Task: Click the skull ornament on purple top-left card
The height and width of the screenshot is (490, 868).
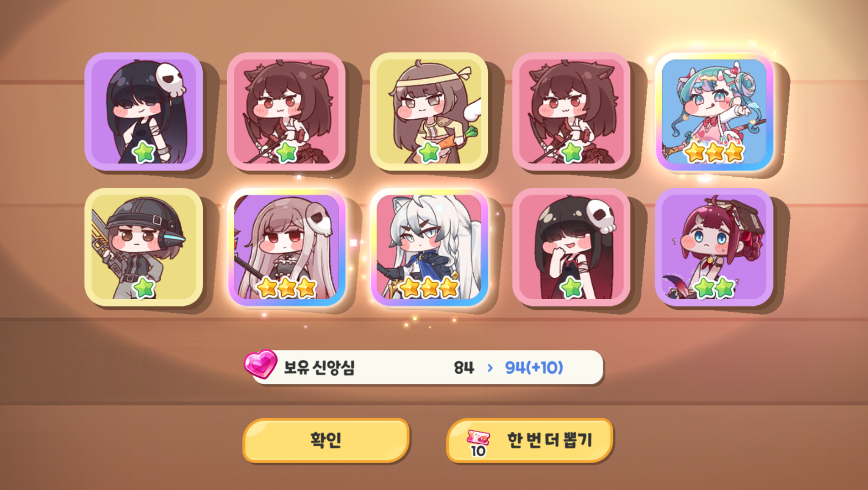Action: tap(170, 80)
